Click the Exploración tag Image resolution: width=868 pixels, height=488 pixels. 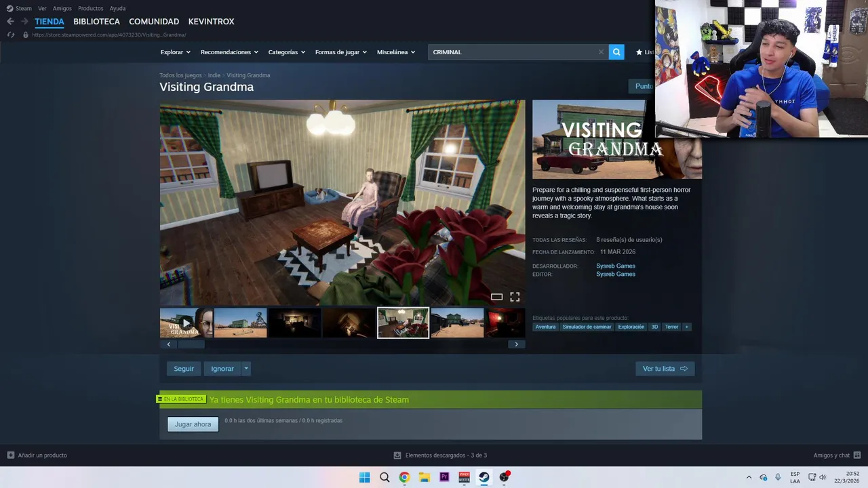coord(631,327)
